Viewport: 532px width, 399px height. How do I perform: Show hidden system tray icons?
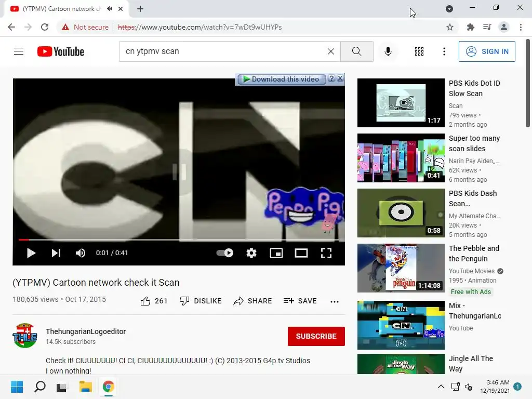coord(441,387)
